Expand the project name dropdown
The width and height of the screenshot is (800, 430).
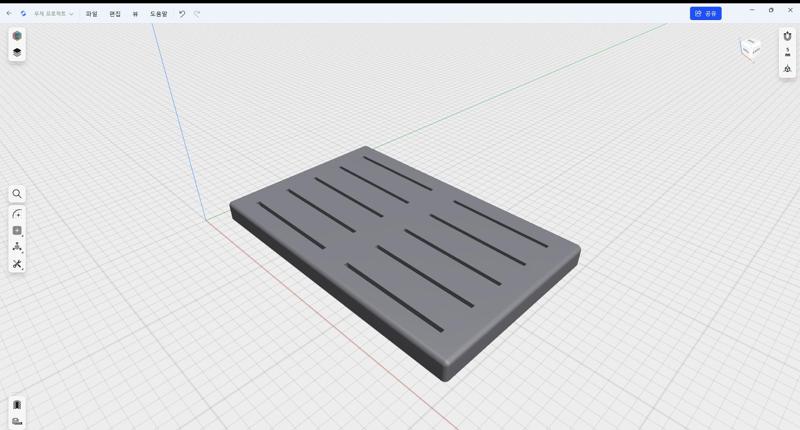(54, 14)
